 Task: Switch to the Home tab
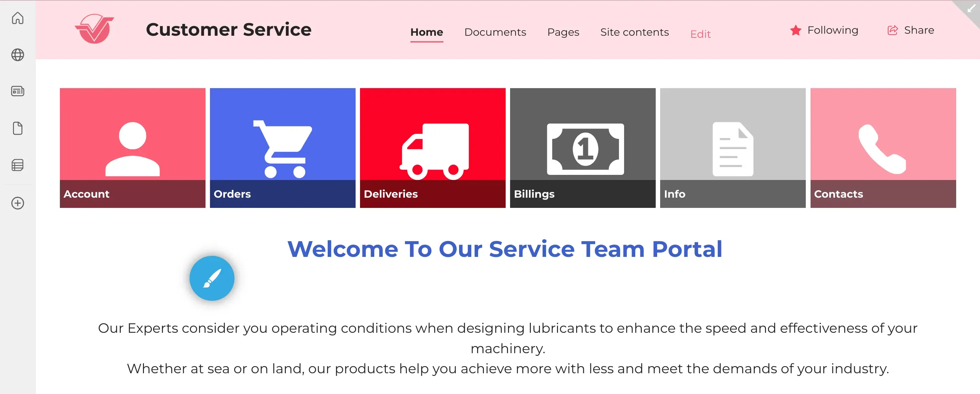(x=426, y=32)
